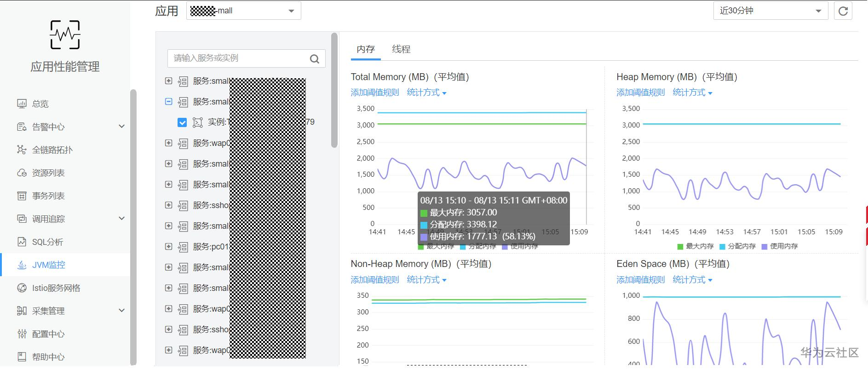Switch to the 线程 tab

pos(401,49)
